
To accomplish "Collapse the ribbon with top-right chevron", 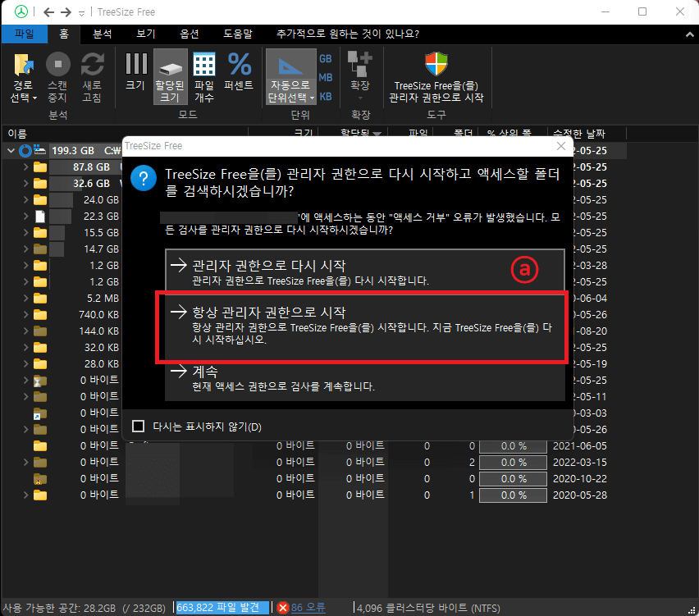I will [690, 34].
